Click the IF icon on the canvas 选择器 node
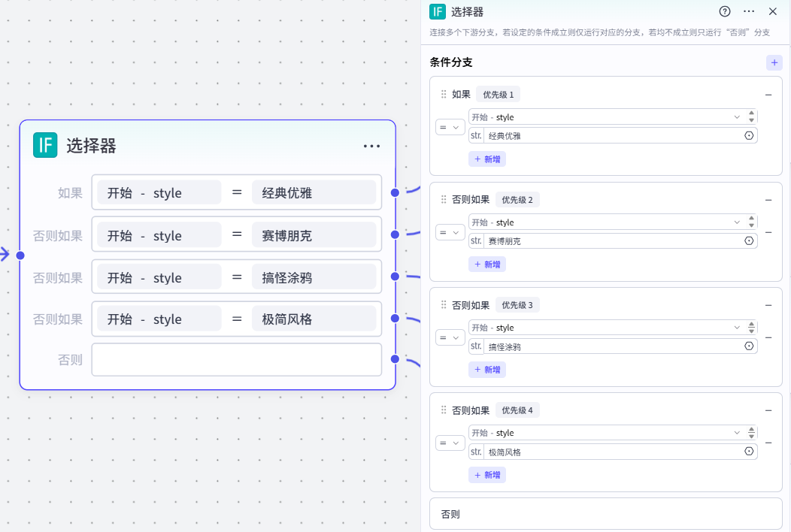The height and width of the screenshot is (532, 791). [x=45, y=145]
